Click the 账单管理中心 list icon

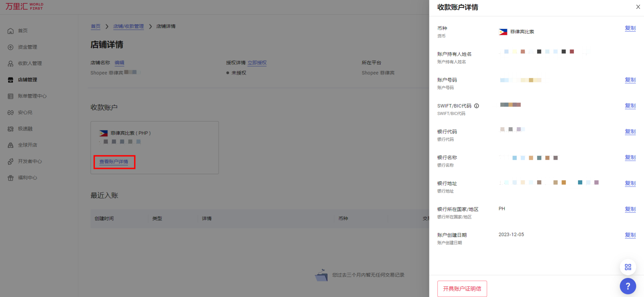point(11,96)
